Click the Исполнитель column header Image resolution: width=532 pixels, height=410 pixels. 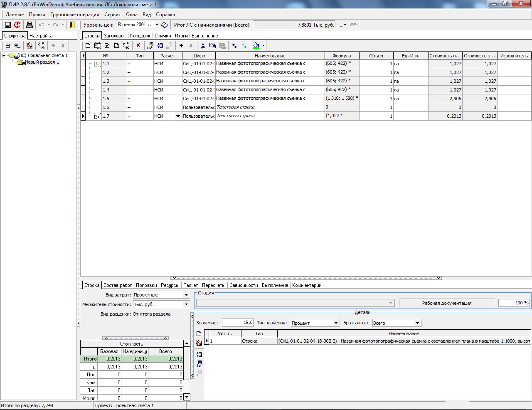[x=514, y=56]
